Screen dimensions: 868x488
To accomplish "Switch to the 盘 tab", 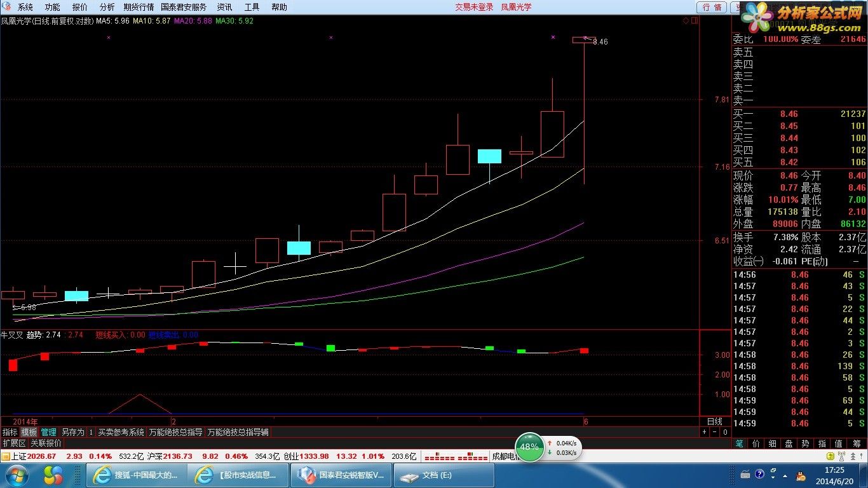I will (x=789, y=444).
